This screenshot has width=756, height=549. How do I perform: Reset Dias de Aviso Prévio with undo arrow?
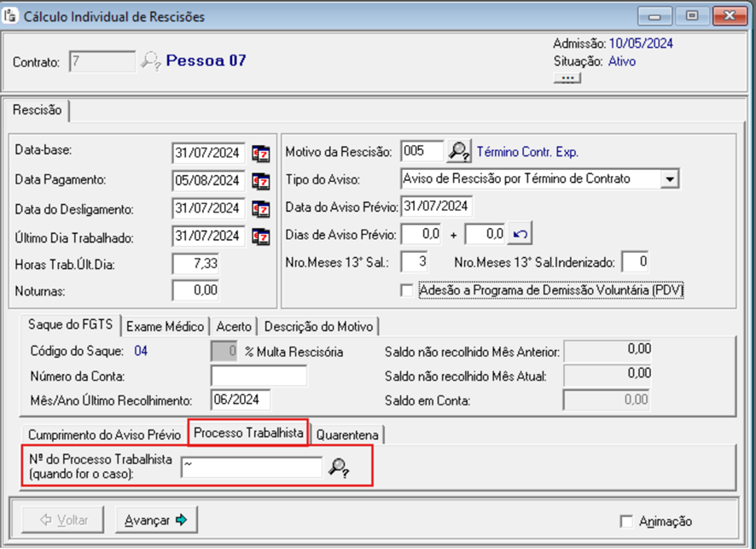[x=519, y=233]
